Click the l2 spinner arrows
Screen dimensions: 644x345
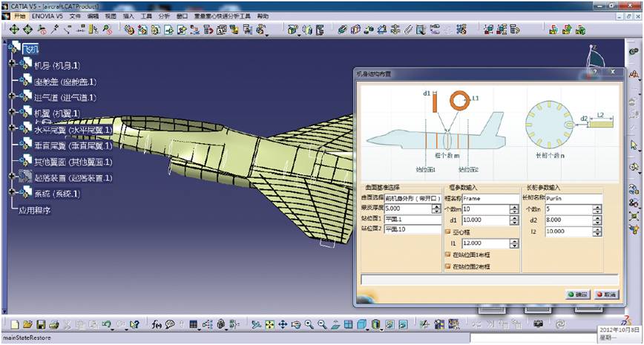click(597, 231)
